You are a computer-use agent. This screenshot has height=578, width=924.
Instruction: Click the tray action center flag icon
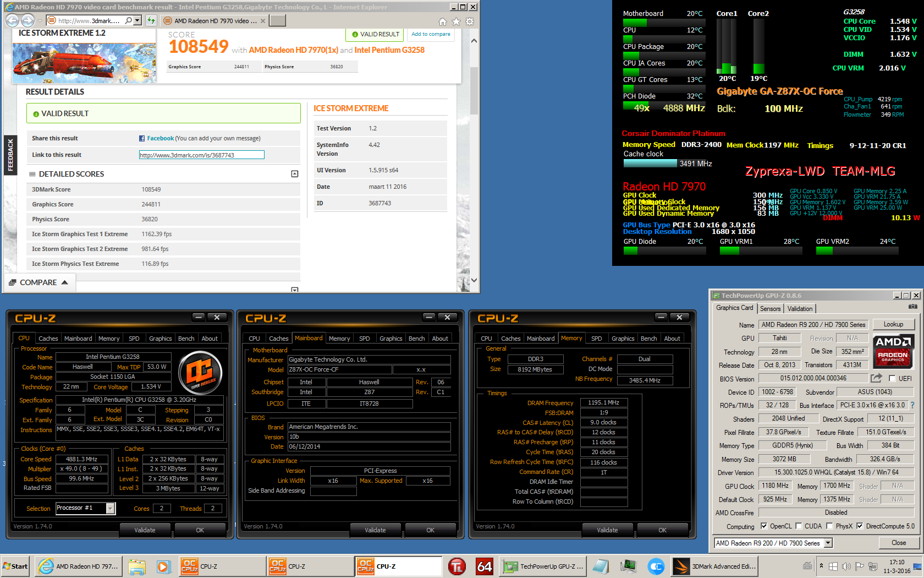coord(859,566)
